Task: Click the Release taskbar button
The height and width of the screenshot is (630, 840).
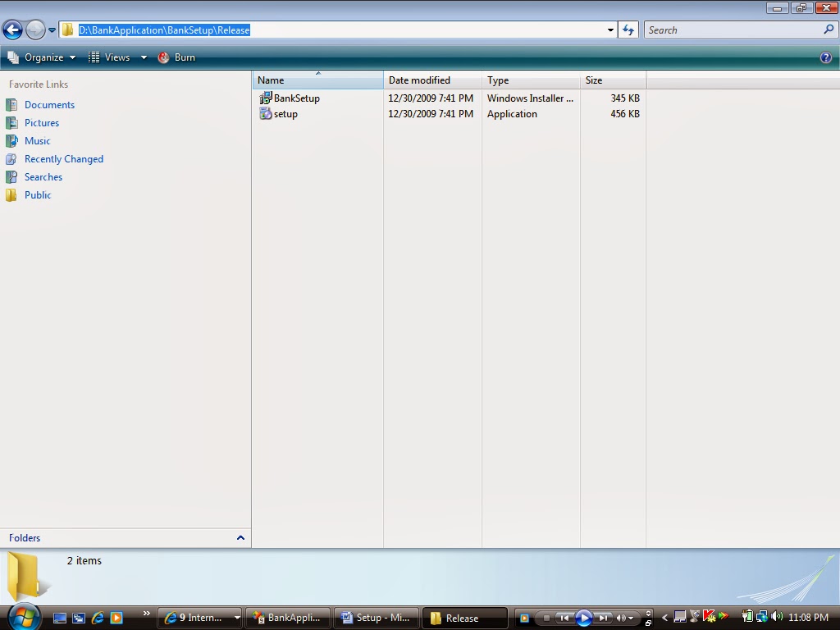Action: (x=465, y=618)
